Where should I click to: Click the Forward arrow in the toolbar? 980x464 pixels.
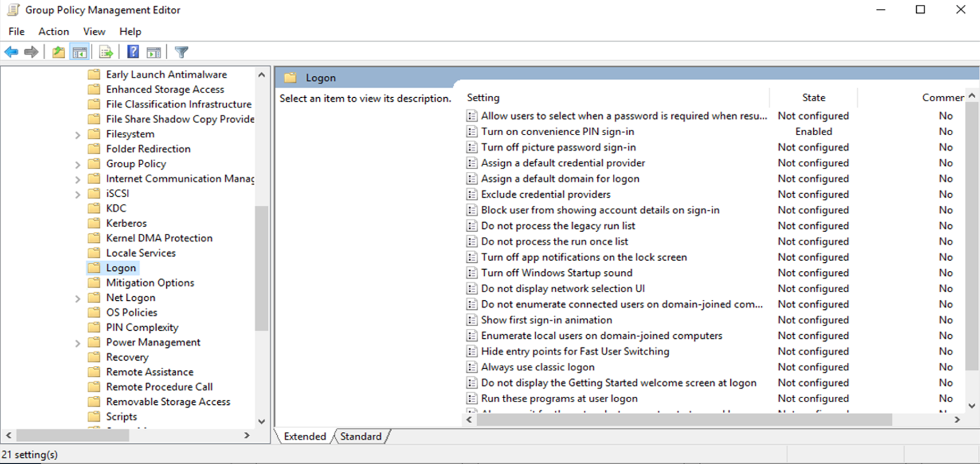click(31, 52)
